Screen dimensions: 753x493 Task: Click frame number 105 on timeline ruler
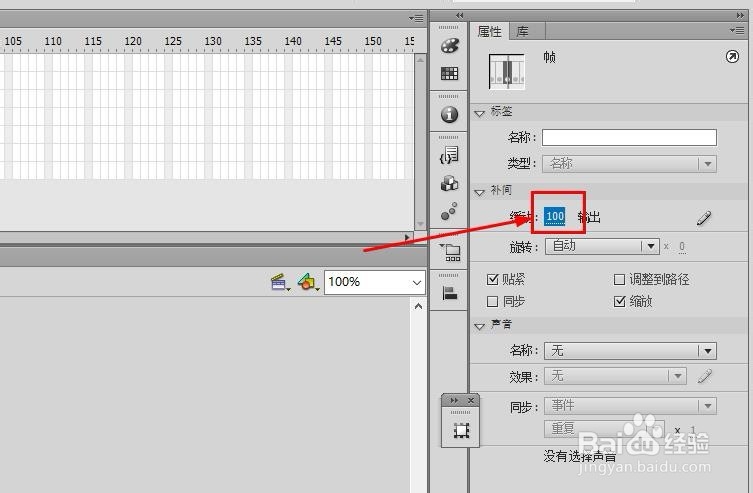pos(13,41)
